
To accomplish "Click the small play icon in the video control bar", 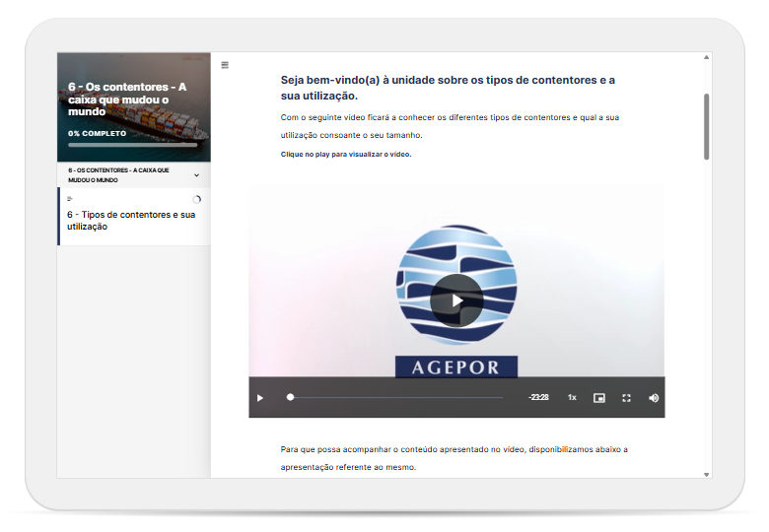I will click(260, 398).
